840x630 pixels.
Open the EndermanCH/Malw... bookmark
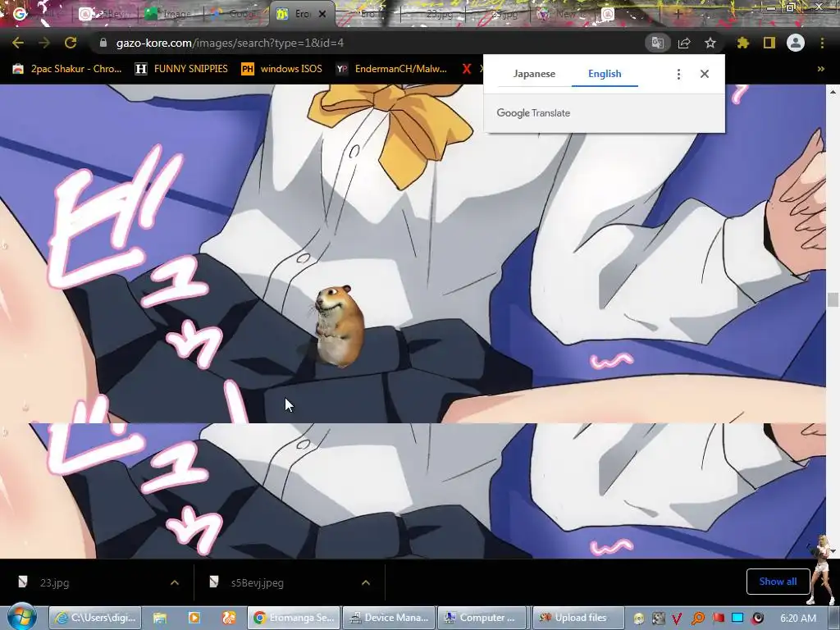point(391,69)
